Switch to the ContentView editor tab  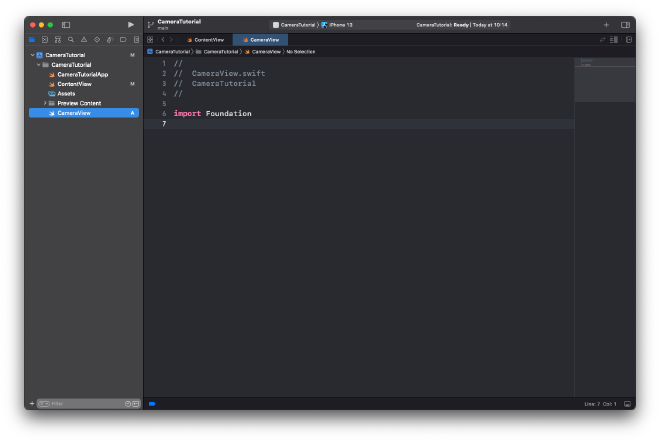point(208,40)
